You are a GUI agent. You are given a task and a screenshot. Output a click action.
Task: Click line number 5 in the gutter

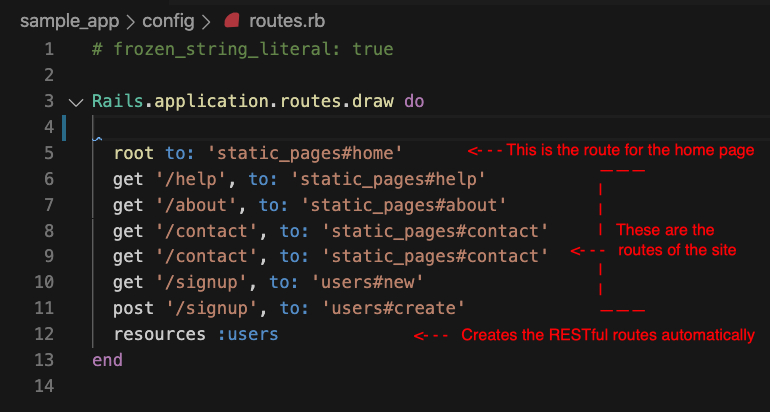coord(46,152)
